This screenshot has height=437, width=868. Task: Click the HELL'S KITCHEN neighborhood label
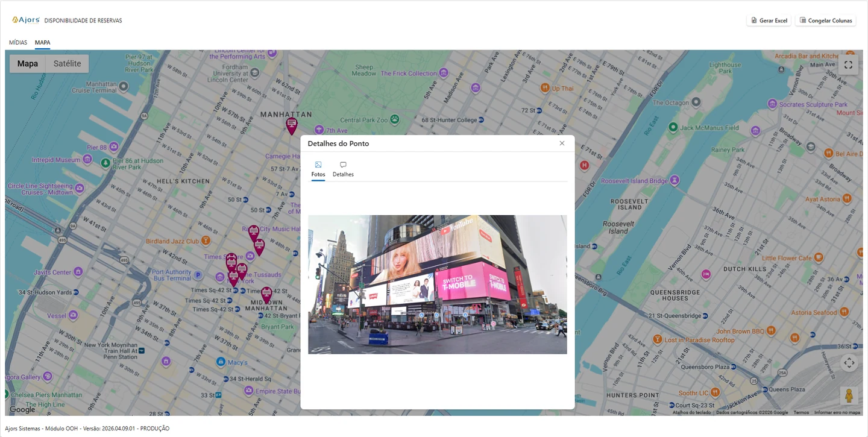183,181
